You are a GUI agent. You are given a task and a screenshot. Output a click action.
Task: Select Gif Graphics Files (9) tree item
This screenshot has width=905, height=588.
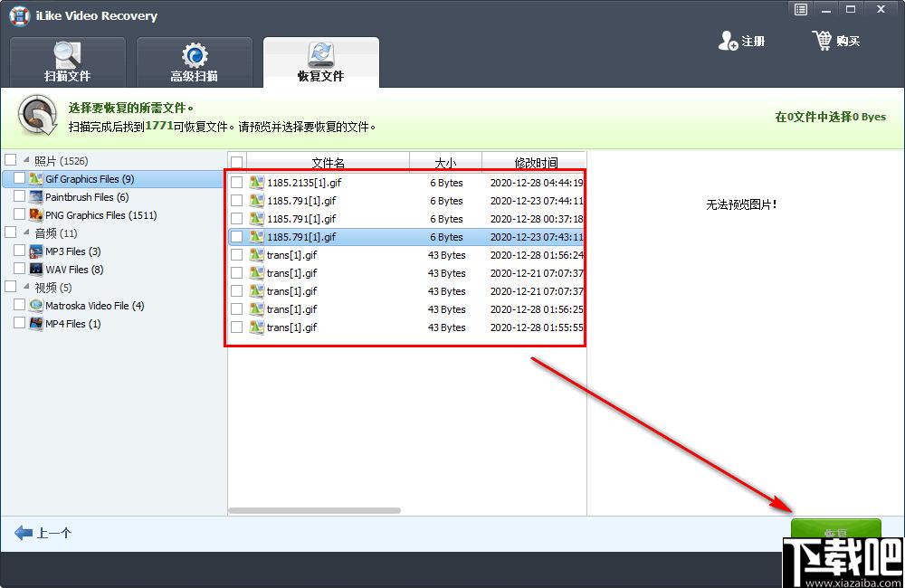tap(90, 179)
